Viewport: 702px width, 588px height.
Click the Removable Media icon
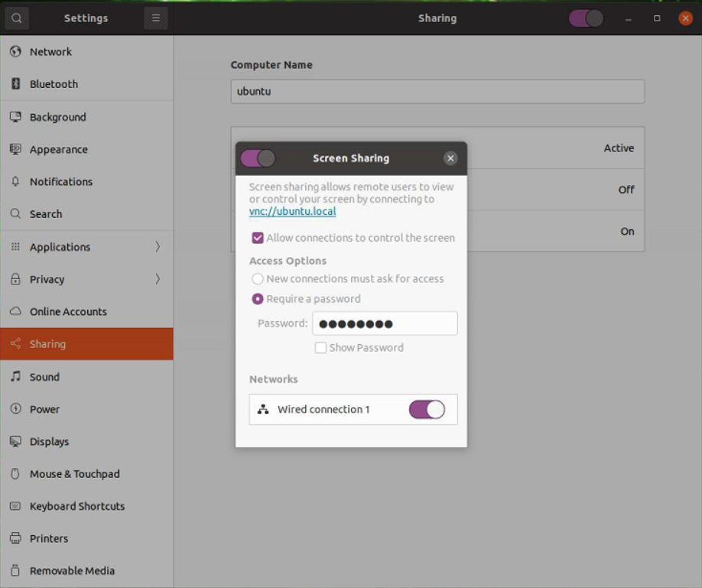(15, 570)
